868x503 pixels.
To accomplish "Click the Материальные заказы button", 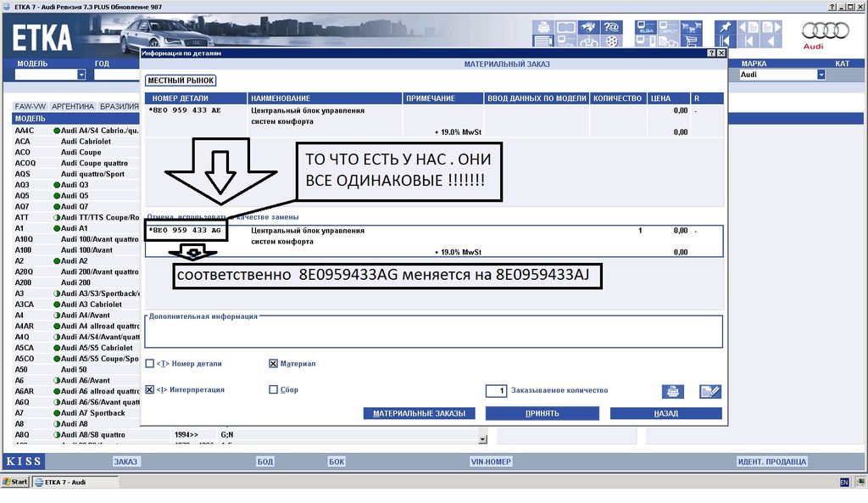I will pyautogui.click(x=419, y=414).
